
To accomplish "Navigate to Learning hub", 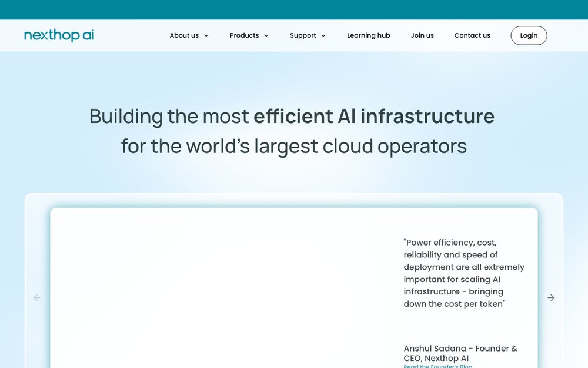I will (x=369, y=35).
